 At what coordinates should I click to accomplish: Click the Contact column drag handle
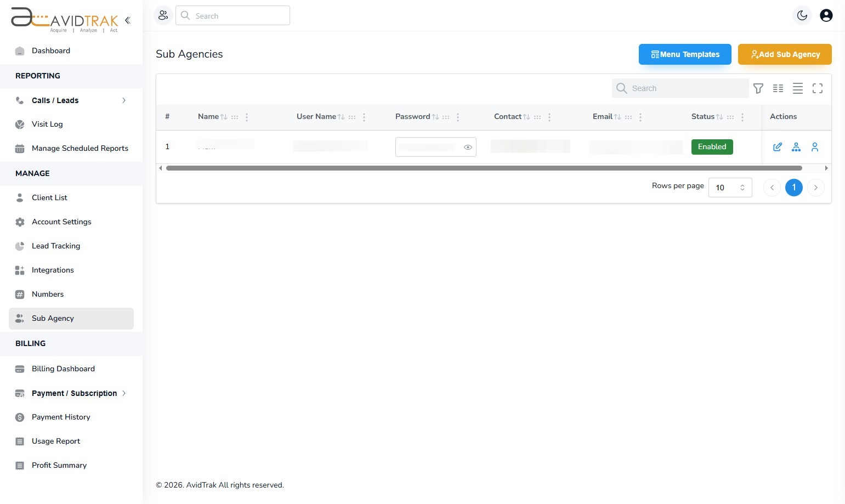537,117
